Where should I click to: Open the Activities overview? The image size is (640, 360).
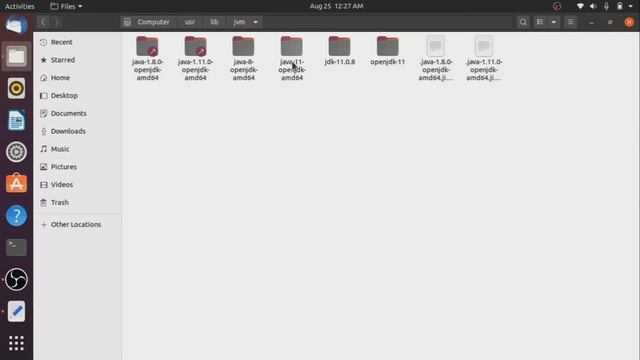(20, 6)
